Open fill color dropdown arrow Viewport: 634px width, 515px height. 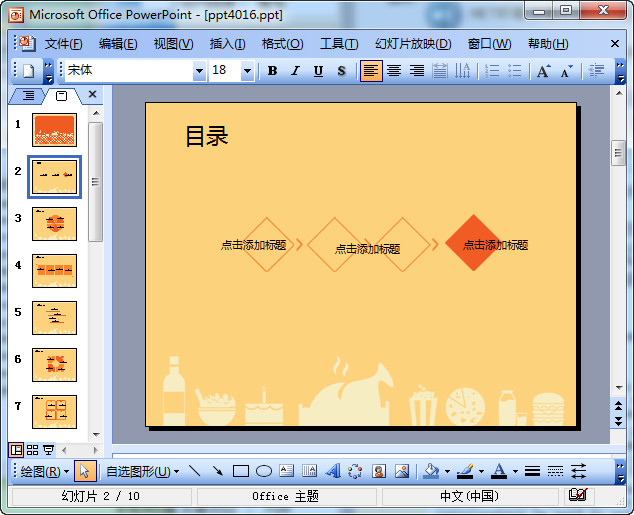pos(447,471)
